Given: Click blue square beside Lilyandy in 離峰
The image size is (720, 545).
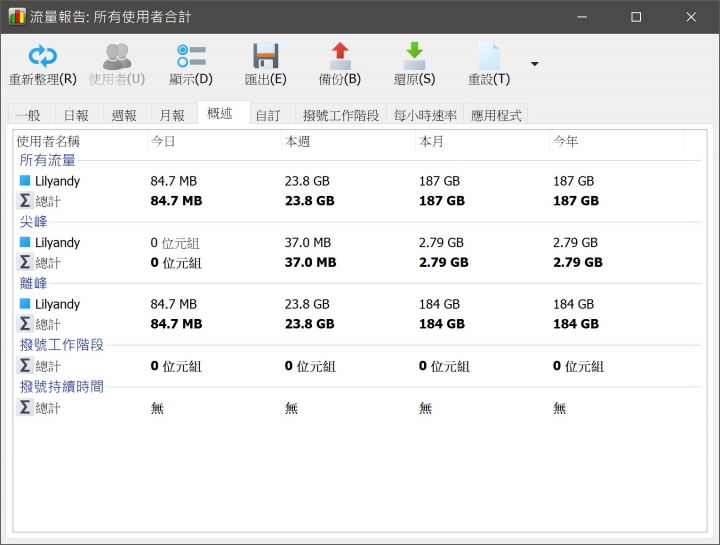Looking at the screenshot, I should (25, 303).
